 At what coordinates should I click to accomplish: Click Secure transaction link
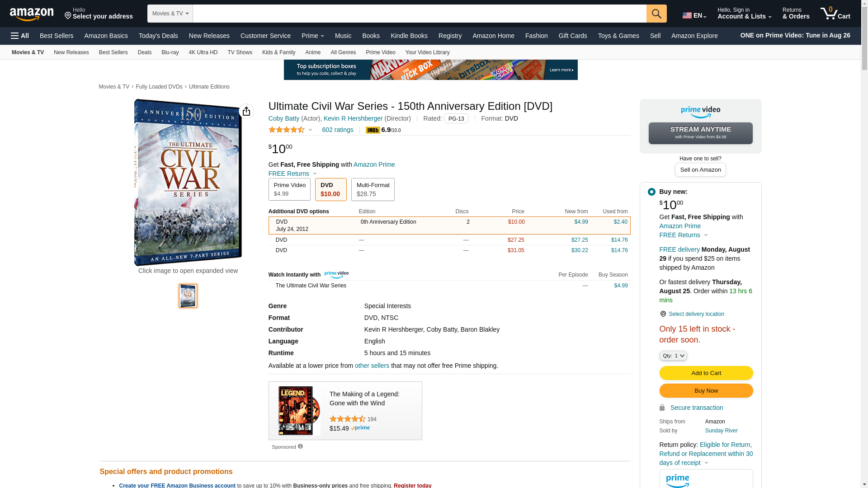coord(697,408)
